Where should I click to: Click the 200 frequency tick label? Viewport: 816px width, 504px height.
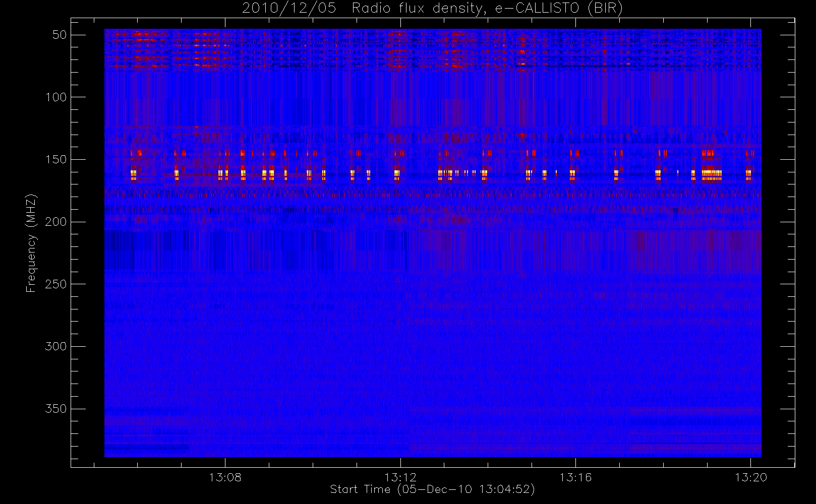tap(56, 222)
